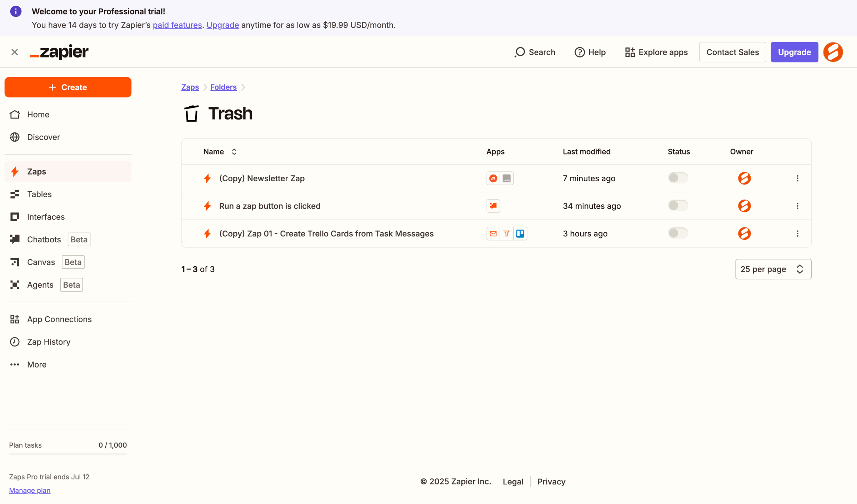
Task: Click the app icon in Run a zap button row
Action: pyautogui.click(x=493, y=206)
